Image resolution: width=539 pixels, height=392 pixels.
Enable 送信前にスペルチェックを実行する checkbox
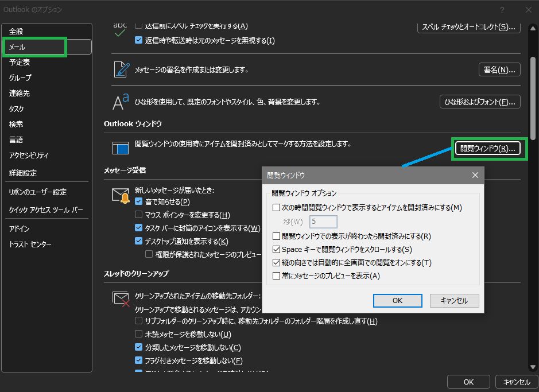coord(138,25)
